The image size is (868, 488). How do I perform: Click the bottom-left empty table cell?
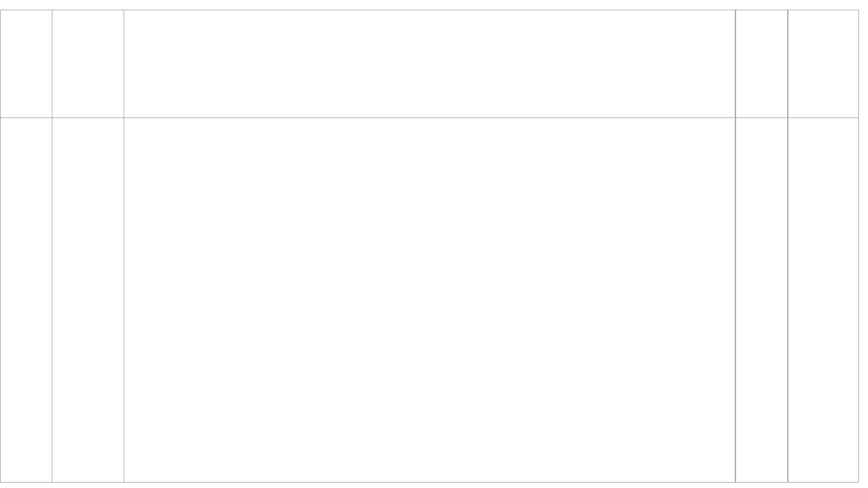(26, 299)
